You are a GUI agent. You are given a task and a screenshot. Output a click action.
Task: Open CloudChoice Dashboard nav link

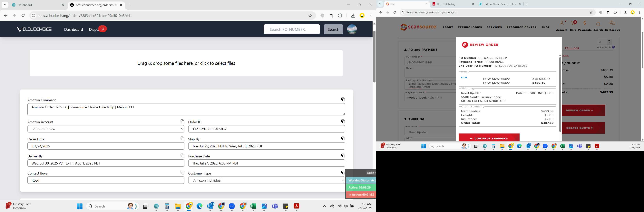point(73,29)
